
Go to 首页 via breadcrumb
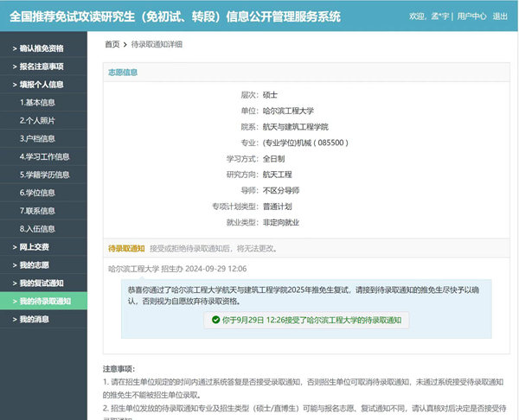[x=112, y=44]
